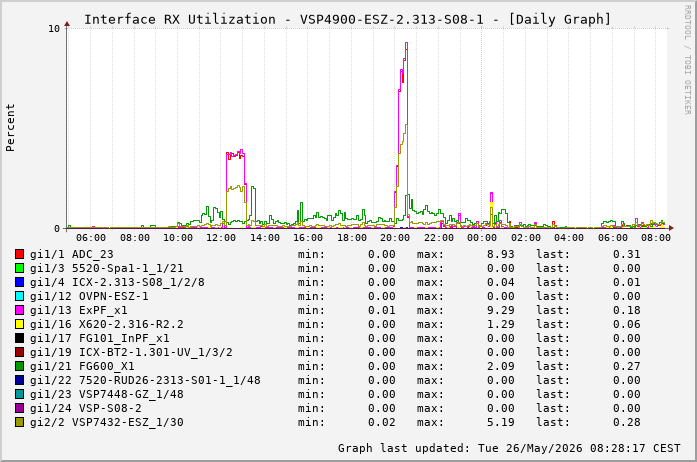697x462 pixels.
Task: Click the yellow gi1/16 X620-2.316-R2.2 swatch
Action: click(19, 324)
